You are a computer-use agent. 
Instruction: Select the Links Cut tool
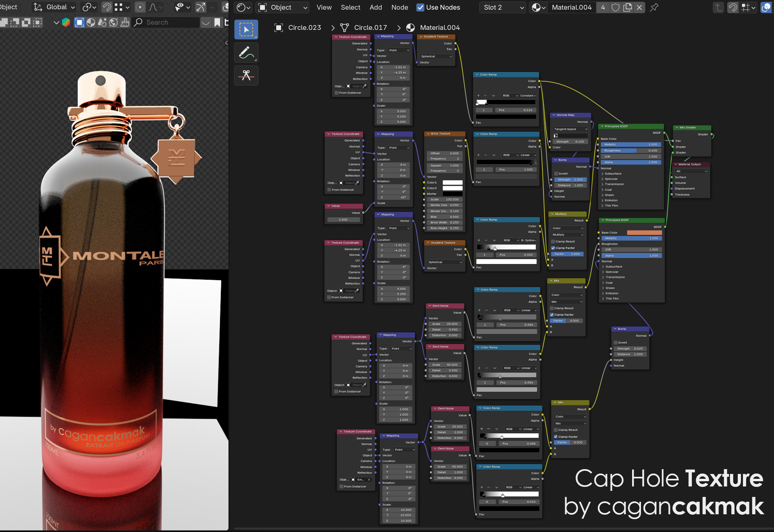tap(246, 75)
